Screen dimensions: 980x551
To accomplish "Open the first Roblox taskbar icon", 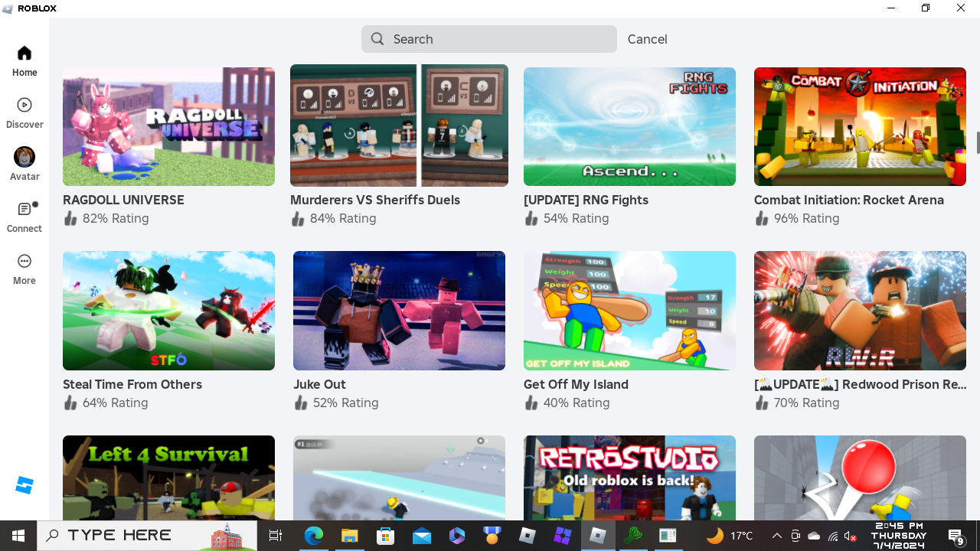I will click(x=528, y=536).
